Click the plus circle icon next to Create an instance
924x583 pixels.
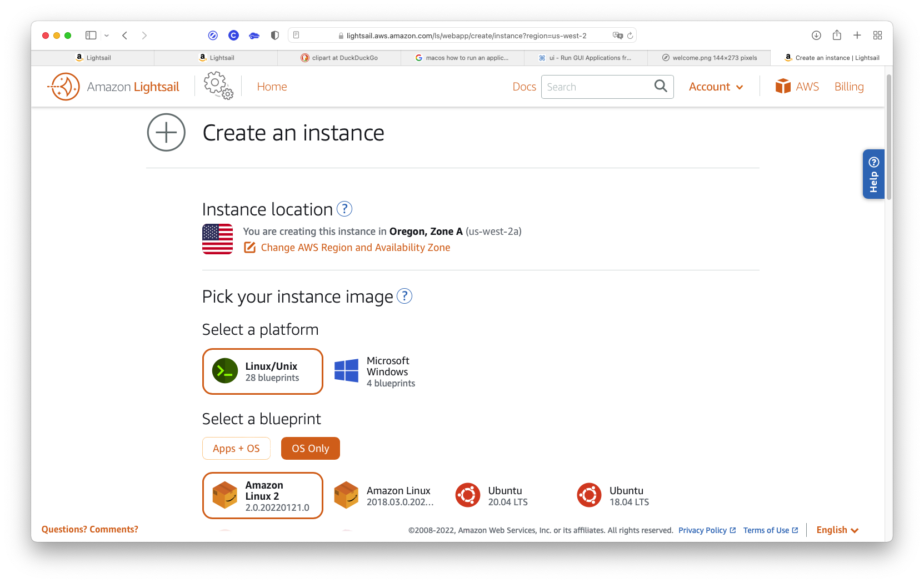166,132
